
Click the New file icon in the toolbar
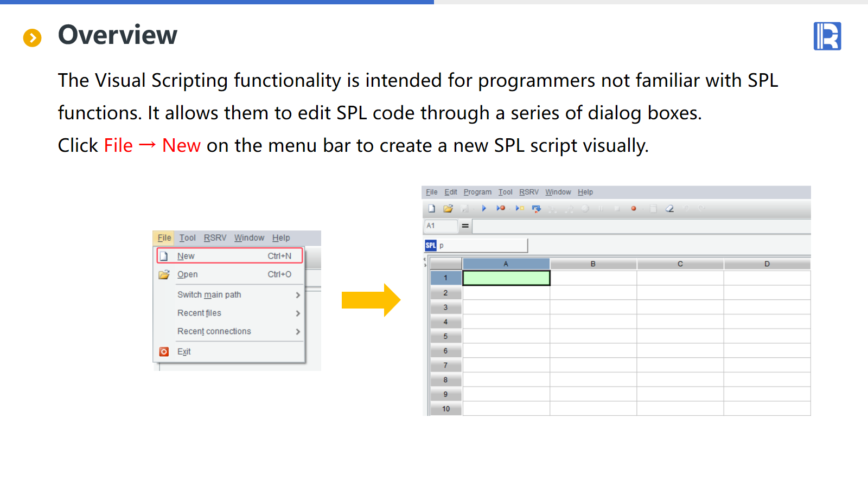432,209
